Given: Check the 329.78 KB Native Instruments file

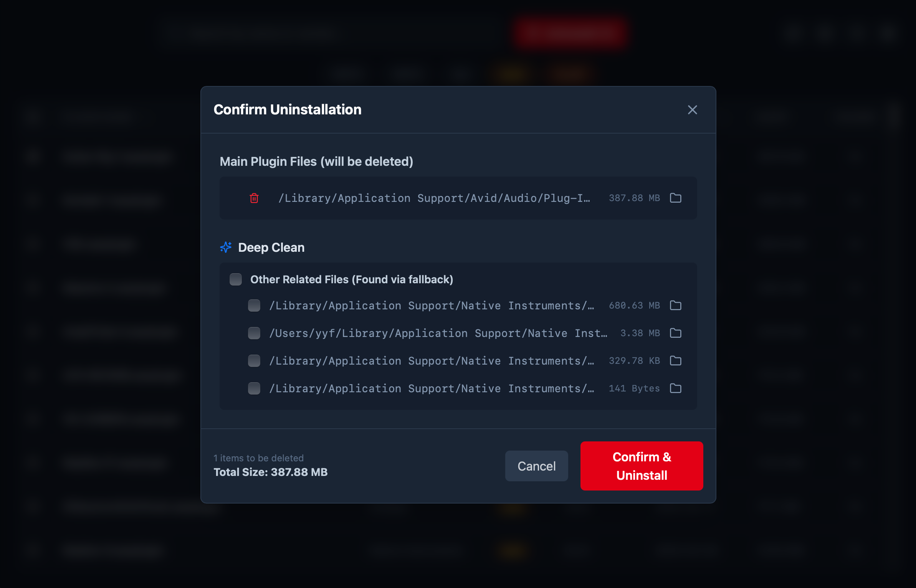Looking at the screenshot, I should point(254,361).
